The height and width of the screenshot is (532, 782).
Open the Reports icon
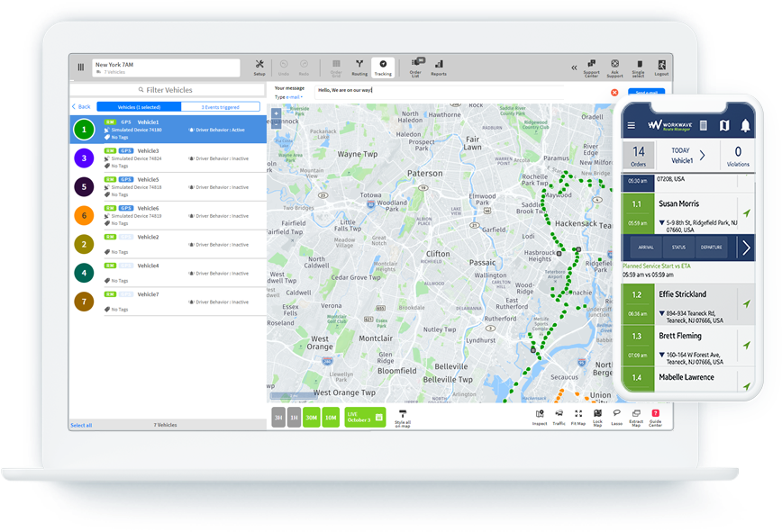click(x=439, y=68)
